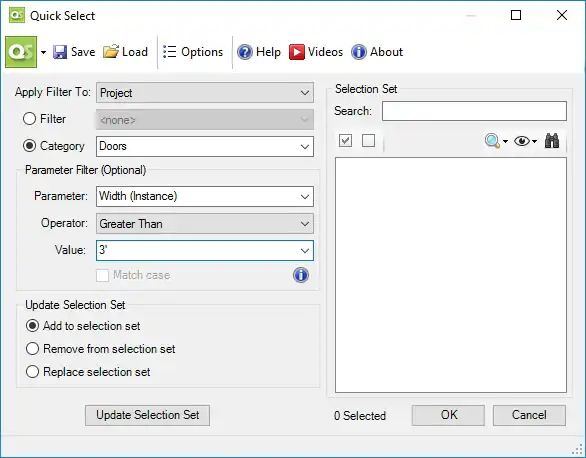Open the Options menu
The width and height of the screenshot is (586, 458).
coord(193,52)
